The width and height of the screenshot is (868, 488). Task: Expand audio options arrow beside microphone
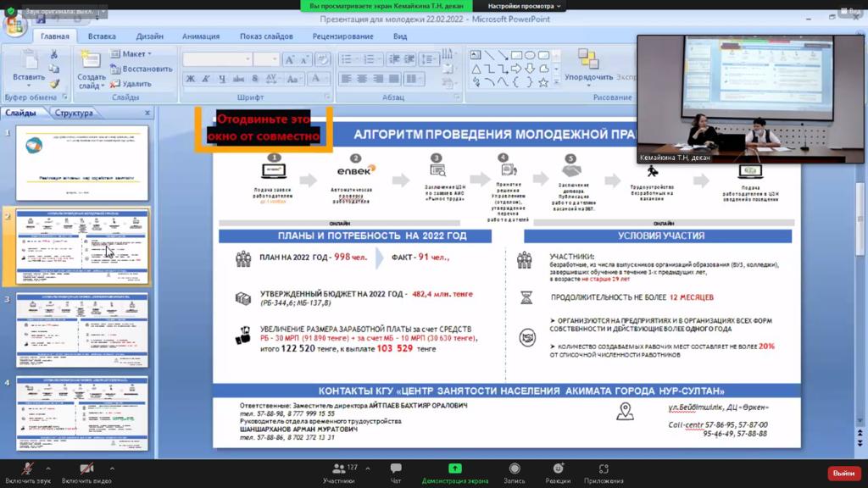(x=48, y=469)
